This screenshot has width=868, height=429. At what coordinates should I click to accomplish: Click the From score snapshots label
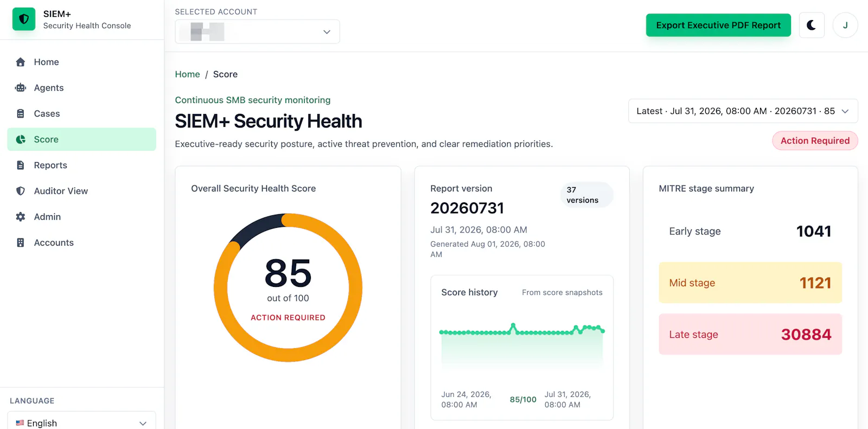click(x=562, y=292)
